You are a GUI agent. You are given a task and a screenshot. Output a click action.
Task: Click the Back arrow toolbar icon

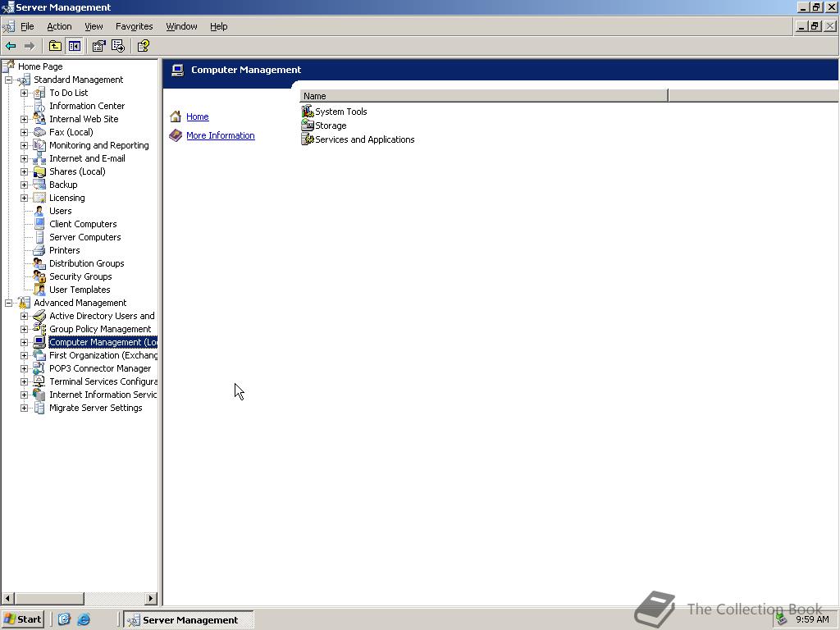pos(11,46)
